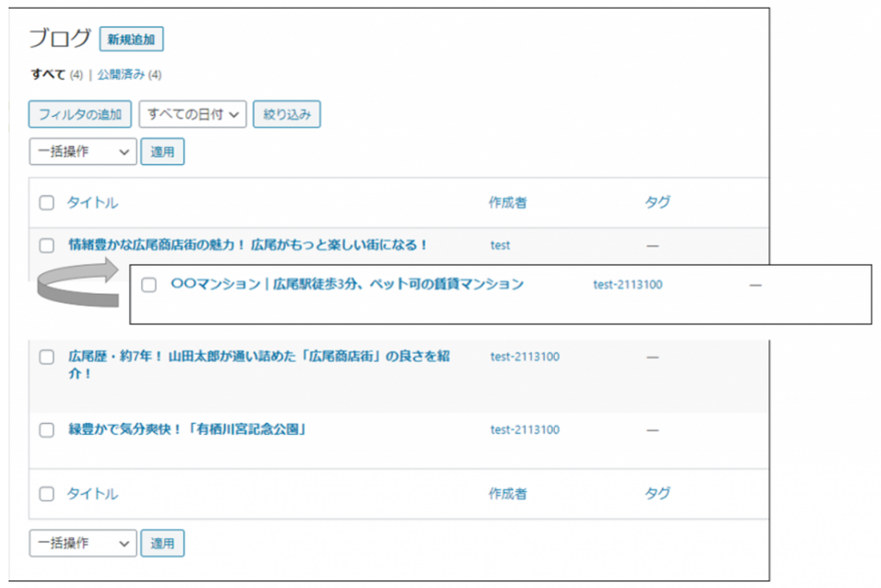Switch to the 公開済み filter

coord(120,75)
